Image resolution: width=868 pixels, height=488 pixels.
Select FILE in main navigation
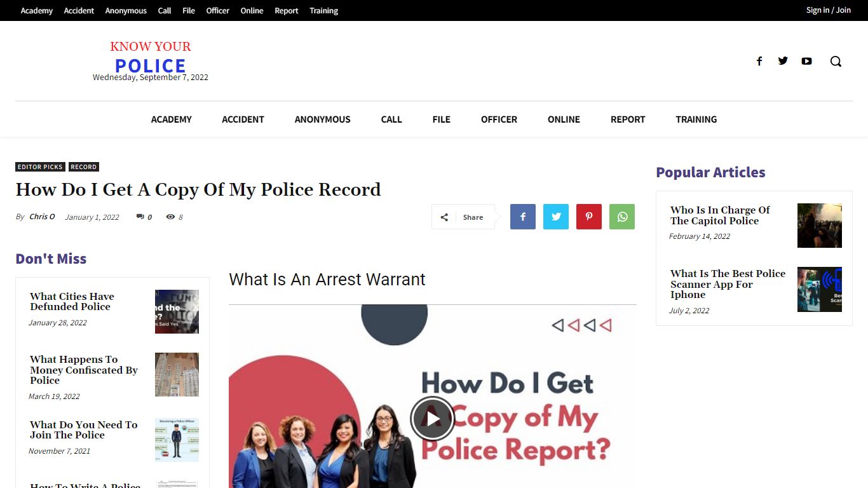(x=442, y=119)
